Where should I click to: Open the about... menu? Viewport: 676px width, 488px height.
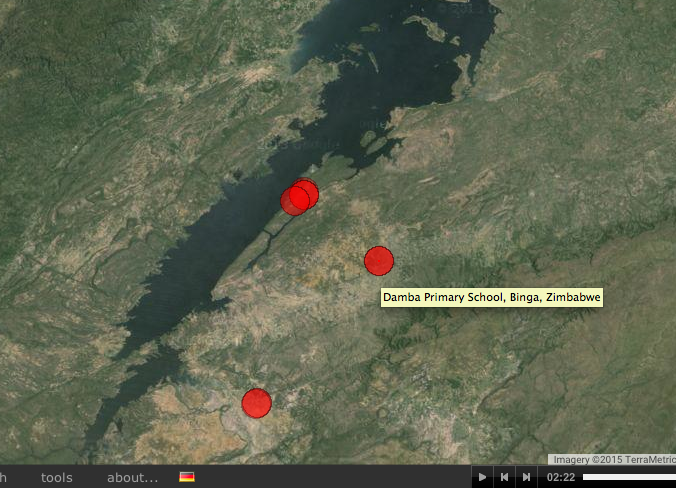tap(132, 477)
